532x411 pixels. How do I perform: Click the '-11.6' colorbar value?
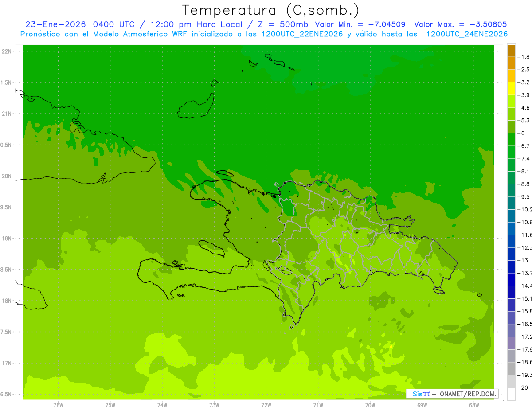524,235
